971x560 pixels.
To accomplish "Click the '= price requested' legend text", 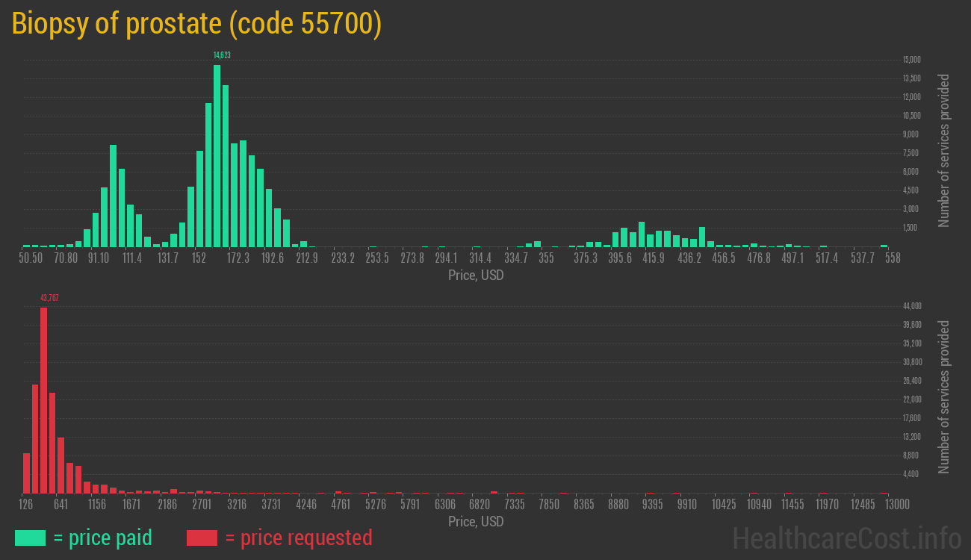I will pos(298,538).
